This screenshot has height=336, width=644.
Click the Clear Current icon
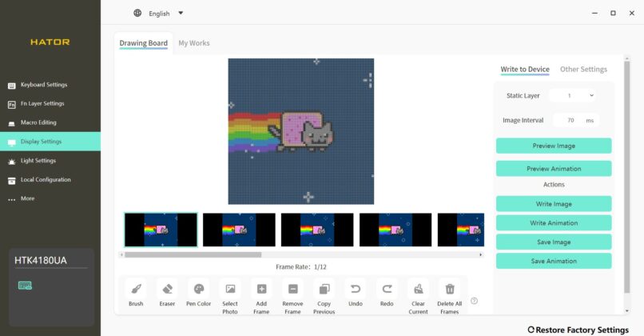point(418,289)
